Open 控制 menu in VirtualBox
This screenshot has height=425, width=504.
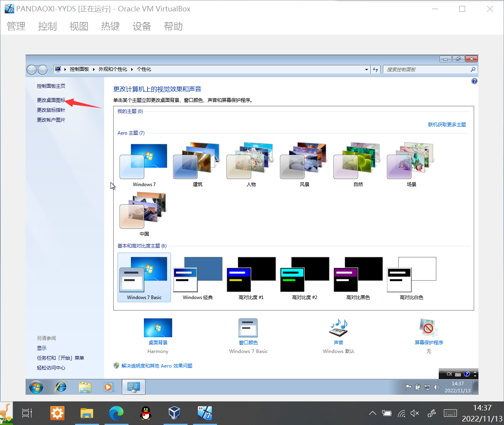[48, 26]
